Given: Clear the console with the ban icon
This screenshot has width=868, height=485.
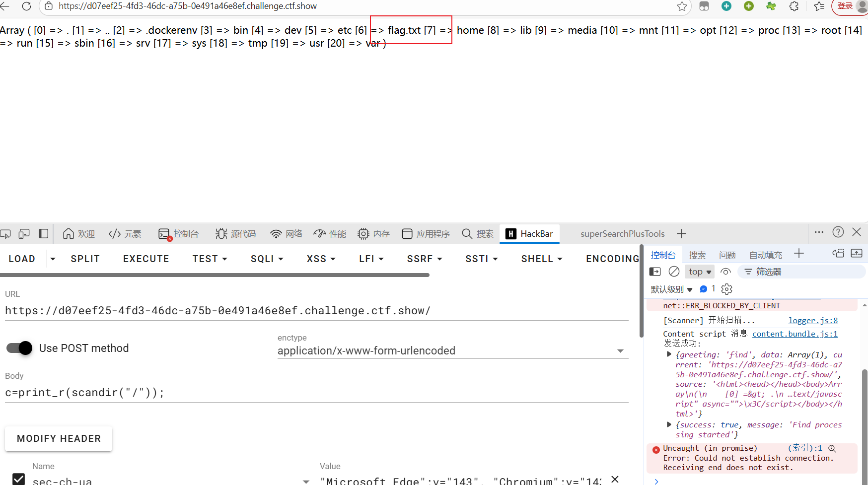Looking at the screenshot, I should (674, 272).
